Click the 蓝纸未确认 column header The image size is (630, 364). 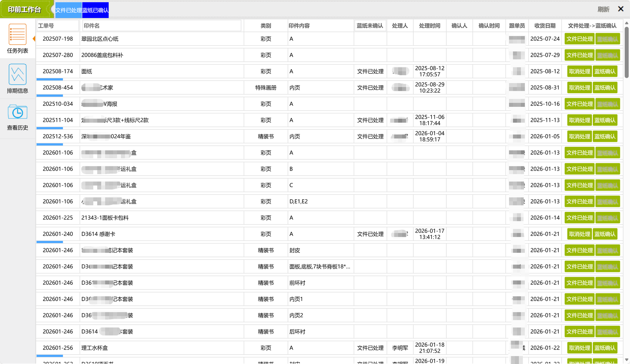click(x=370, y=26)
